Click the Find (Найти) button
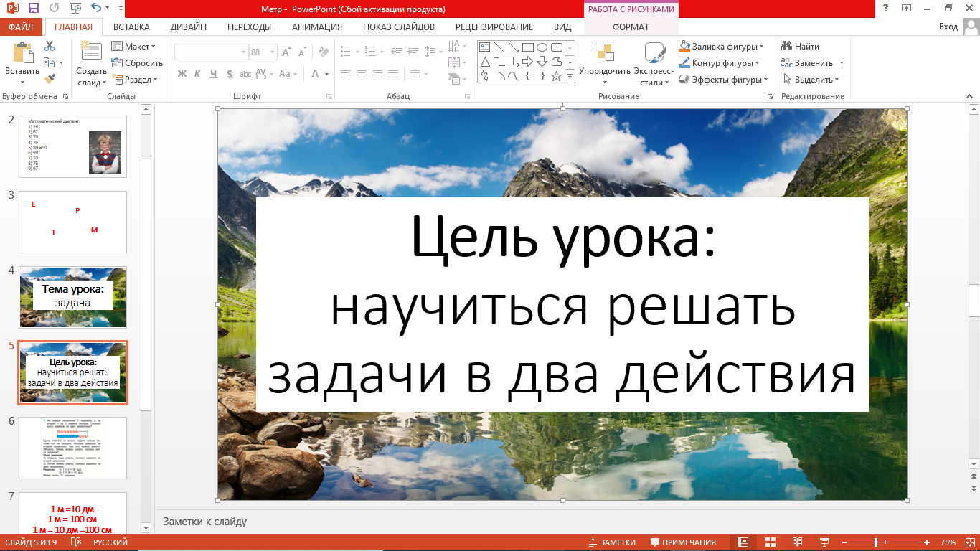The image size is (980, 551). (x=801, y=47)
